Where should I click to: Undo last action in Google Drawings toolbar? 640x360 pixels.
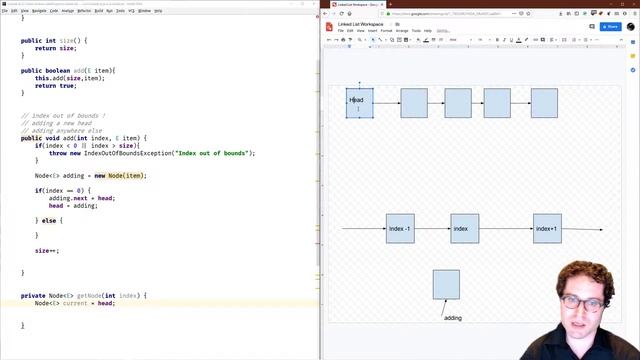pos(329,40)
